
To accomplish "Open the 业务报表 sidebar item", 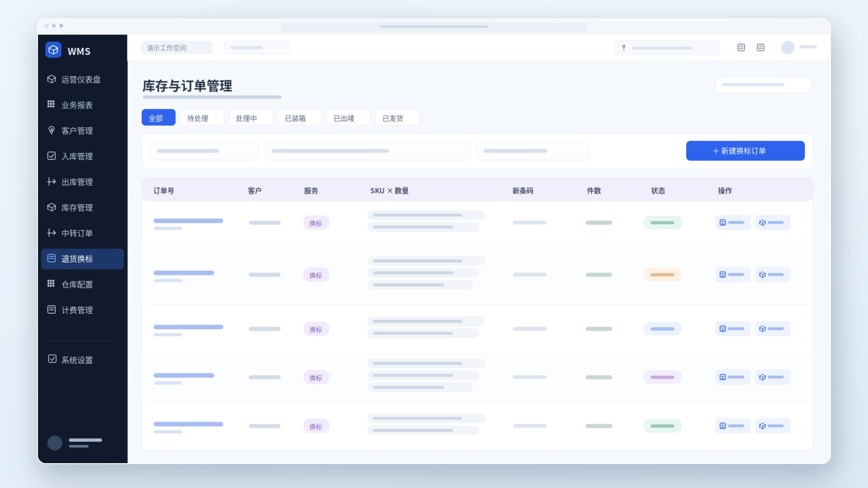I will pos(82,105).
